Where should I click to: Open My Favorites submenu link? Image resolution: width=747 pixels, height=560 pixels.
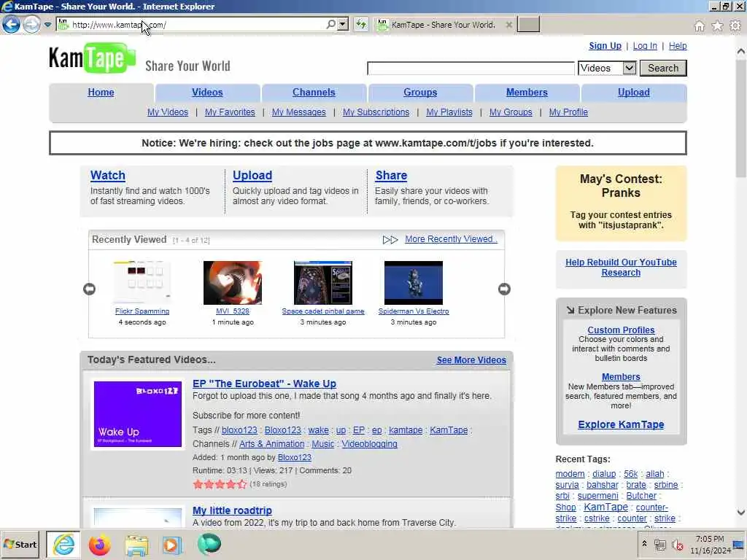coord(230,112)
